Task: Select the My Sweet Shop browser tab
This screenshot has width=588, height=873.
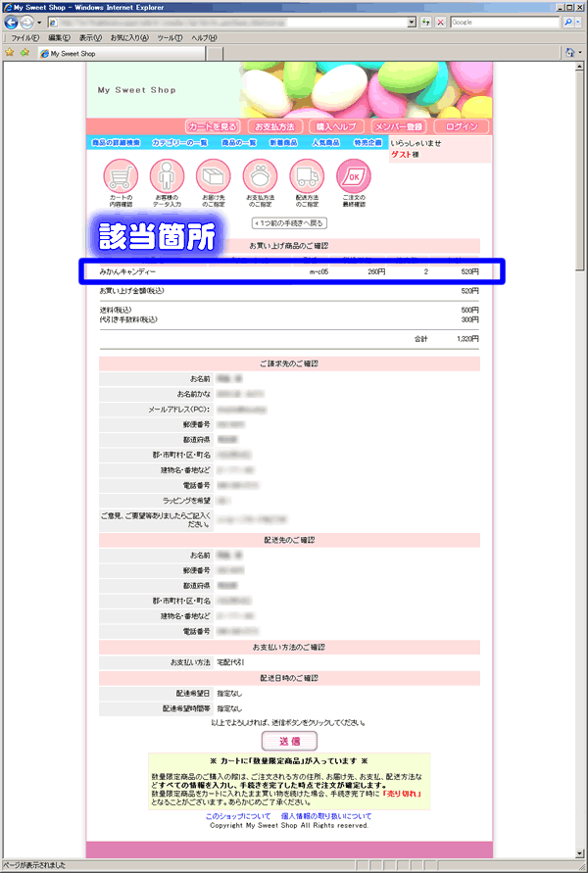Action: tap(122, 54)
